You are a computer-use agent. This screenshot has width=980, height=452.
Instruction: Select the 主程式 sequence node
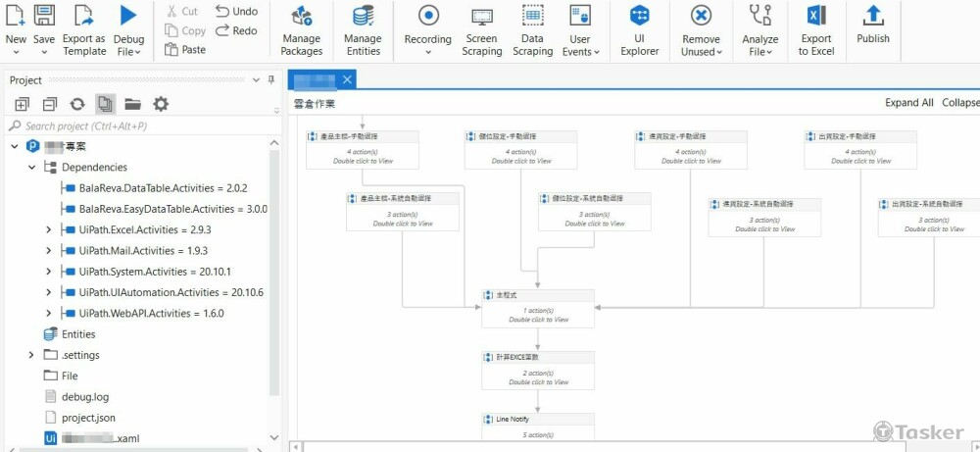coord(537,308)
